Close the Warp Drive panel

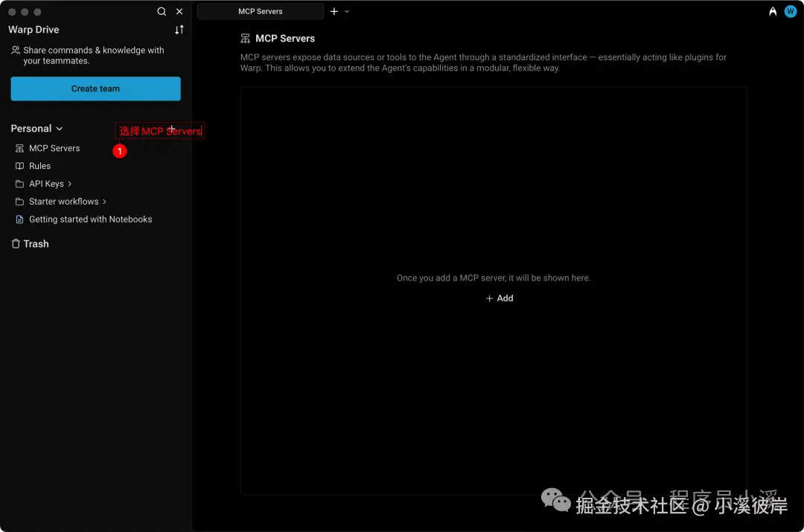179,11
